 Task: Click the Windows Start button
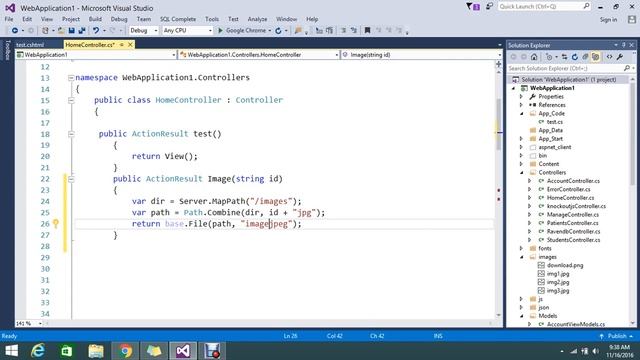click(11, 351)
